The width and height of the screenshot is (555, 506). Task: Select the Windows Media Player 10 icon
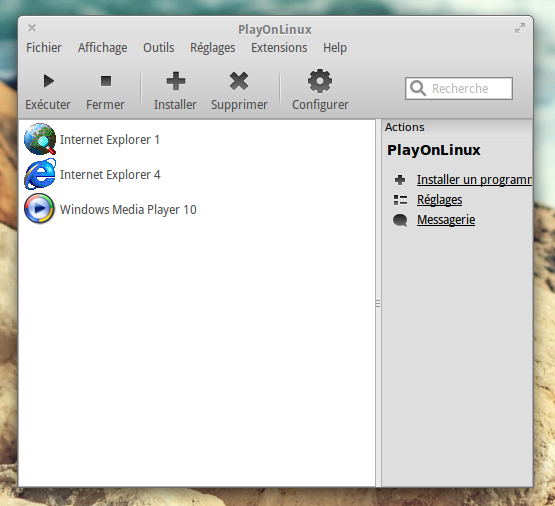point(40,209)
